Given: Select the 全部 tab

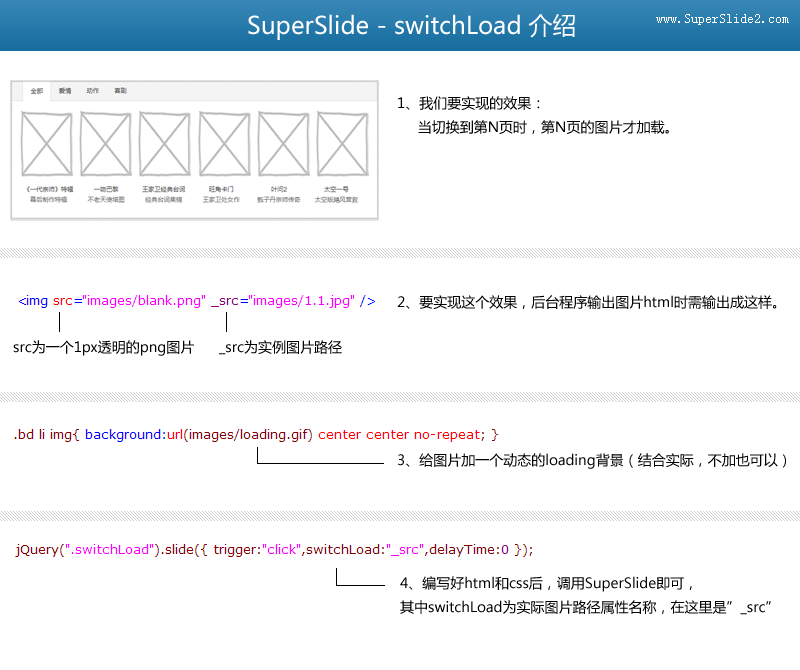Looking at the screenshot, I should [37, 91].
